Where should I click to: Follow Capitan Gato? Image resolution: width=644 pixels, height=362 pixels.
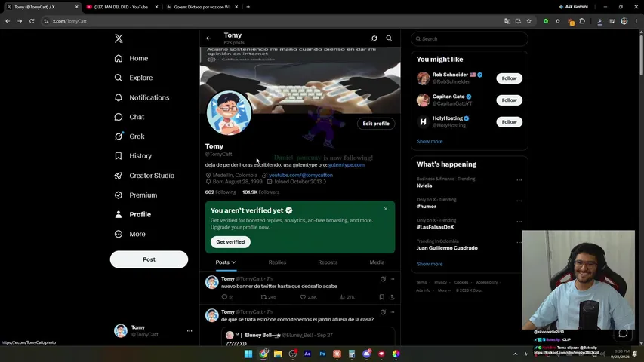(510, 100)
